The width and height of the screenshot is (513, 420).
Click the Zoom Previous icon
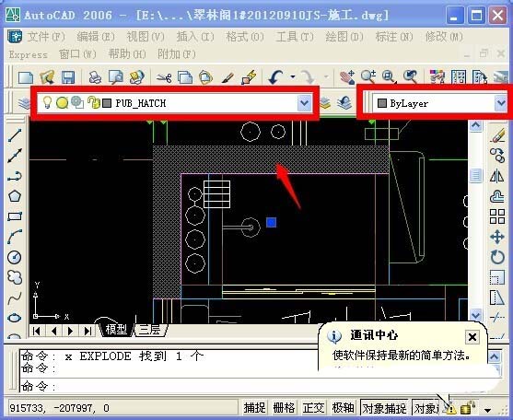[410, 77]
